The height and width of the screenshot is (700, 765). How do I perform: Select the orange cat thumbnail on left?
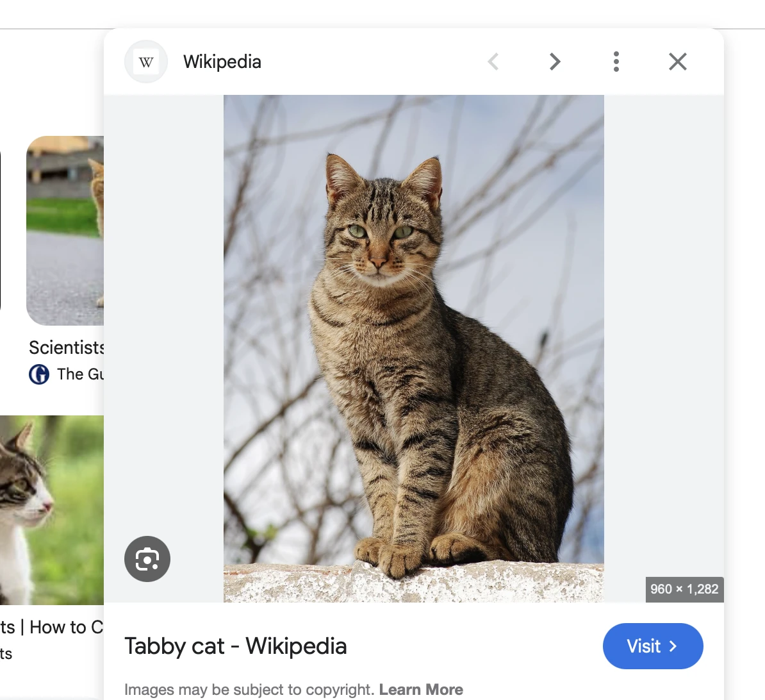click(65, 231)
